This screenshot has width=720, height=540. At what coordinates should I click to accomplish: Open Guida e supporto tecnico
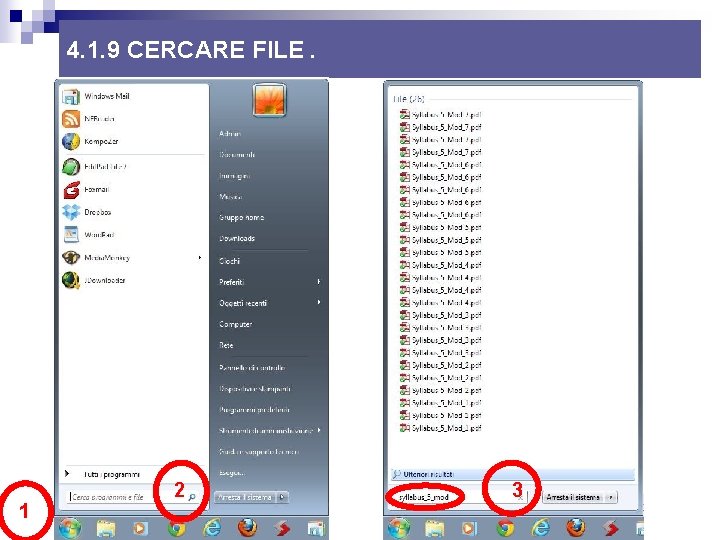[259, 452]
